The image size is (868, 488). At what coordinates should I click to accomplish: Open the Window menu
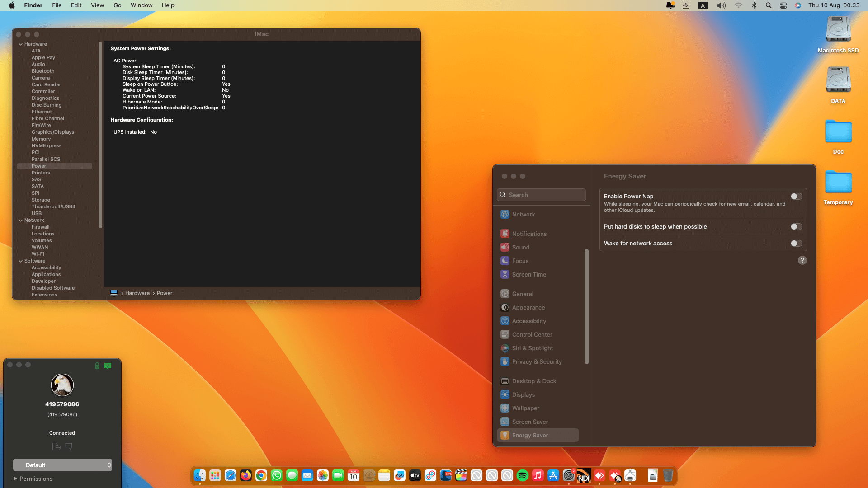click(x=142, y=5)
